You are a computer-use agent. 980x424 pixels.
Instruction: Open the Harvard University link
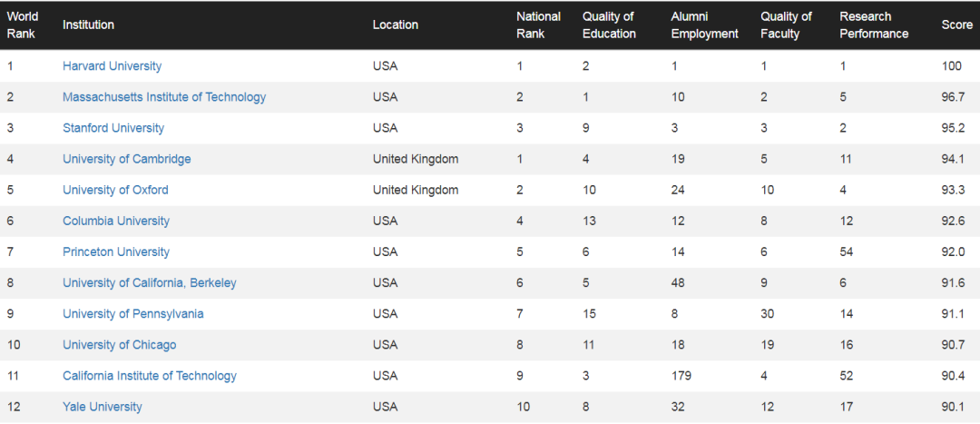[112, 66]
